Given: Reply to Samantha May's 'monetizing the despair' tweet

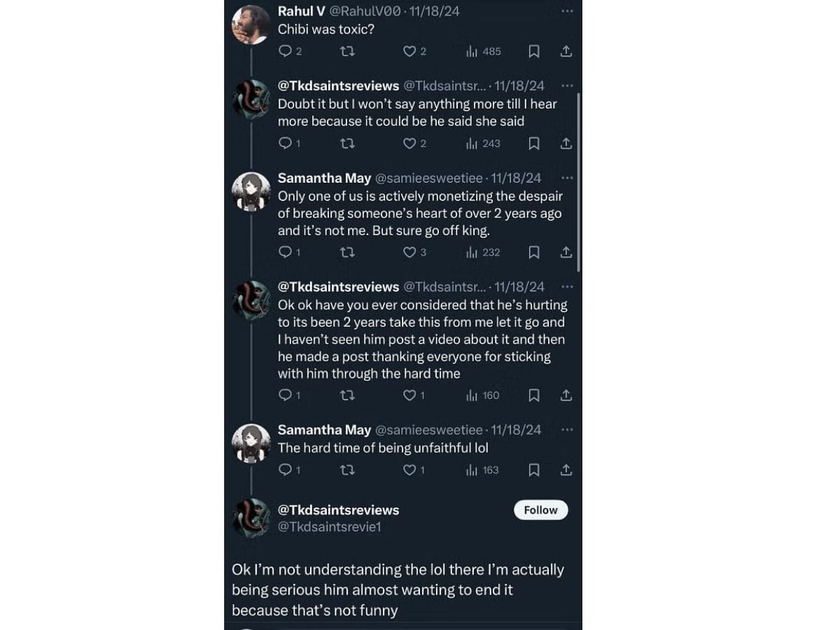Looking at the screenshot, I should coord(286,252).
